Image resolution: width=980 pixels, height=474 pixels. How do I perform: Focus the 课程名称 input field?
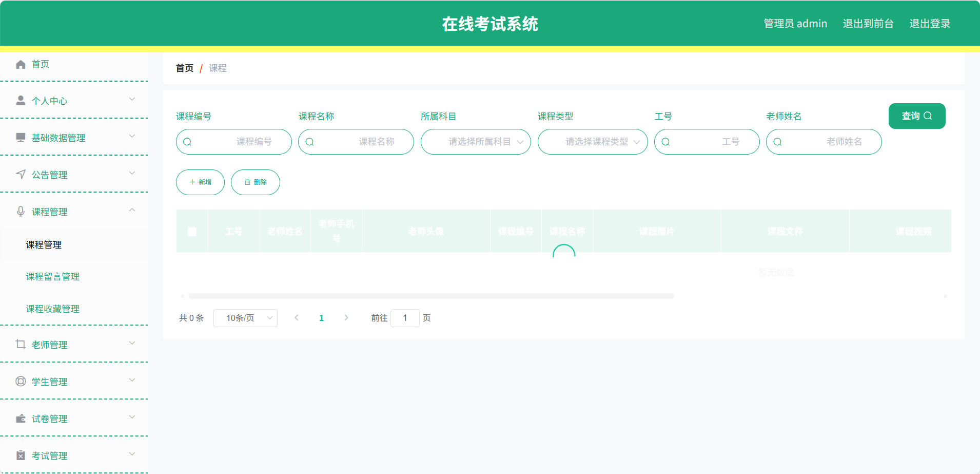click(x=356, y=142)
